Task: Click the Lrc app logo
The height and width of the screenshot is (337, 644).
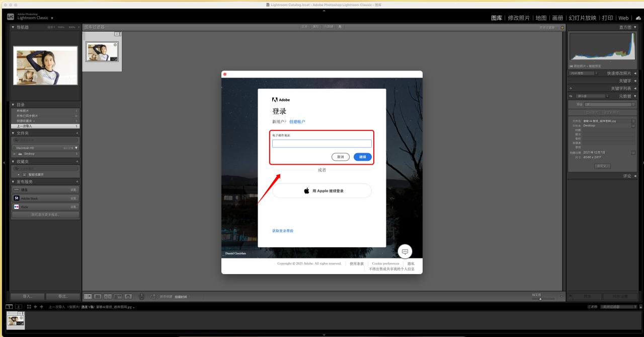Action: pos(11,17)
